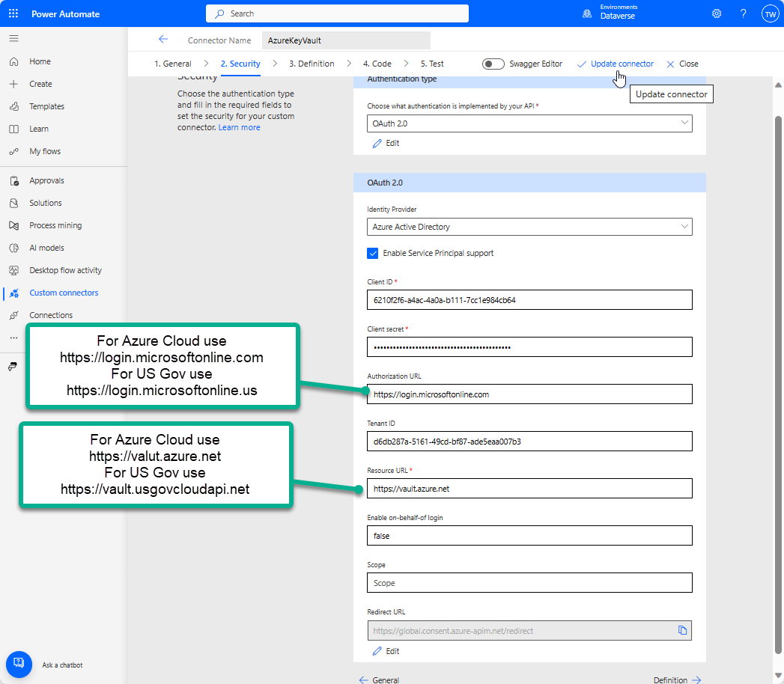Click the AI models icon

(14, 248)
